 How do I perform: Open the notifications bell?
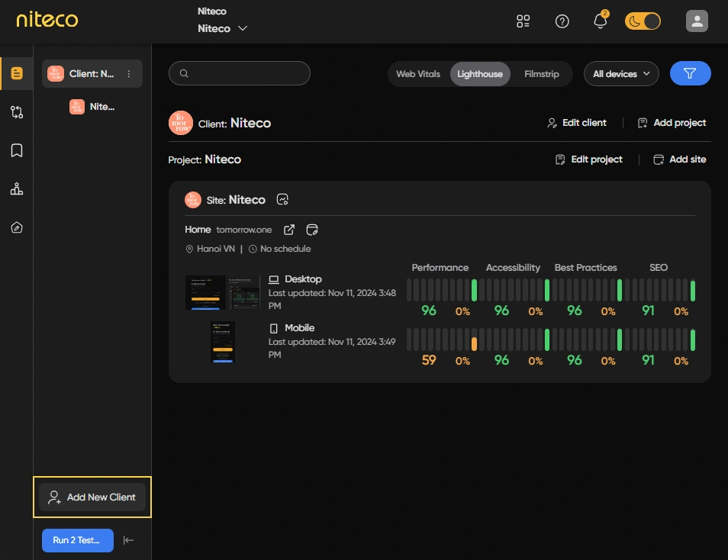click(x=601, y=21)
